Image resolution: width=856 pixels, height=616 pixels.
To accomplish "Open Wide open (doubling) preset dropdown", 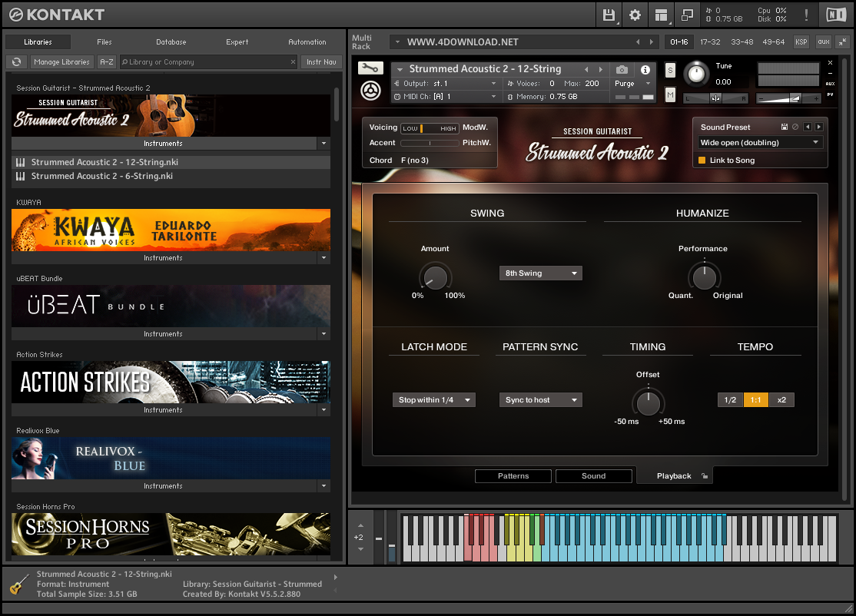I will pyautogui.click(x=760, y=142).
